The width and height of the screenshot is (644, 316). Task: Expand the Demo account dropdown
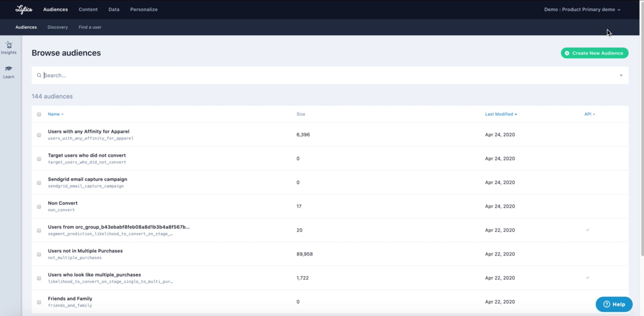pyautogui.click(x=582, y=10)
